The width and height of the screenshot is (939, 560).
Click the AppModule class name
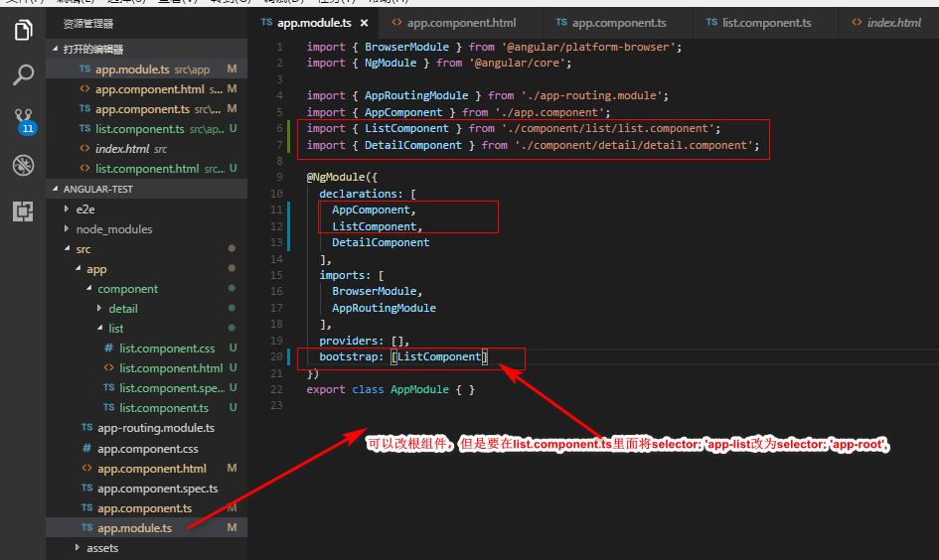tap(419, 389)
